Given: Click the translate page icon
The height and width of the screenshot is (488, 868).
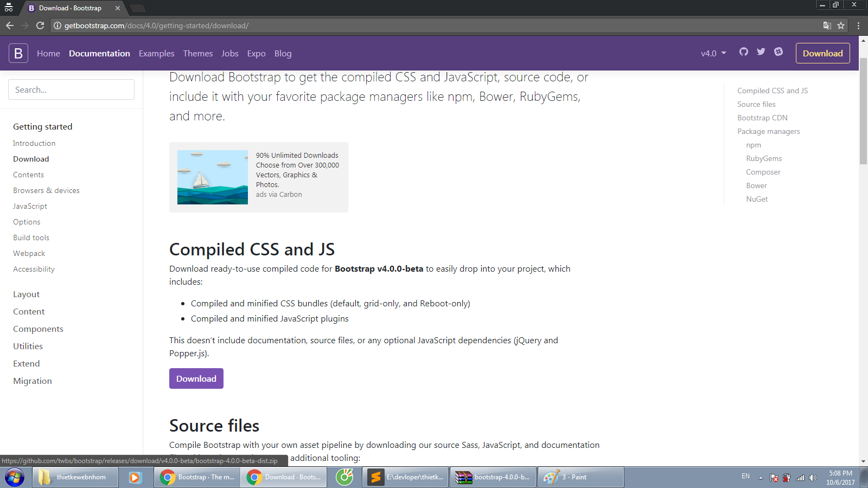Looking at the screenshot, I should pyautogui.click(x=827, y=25).
